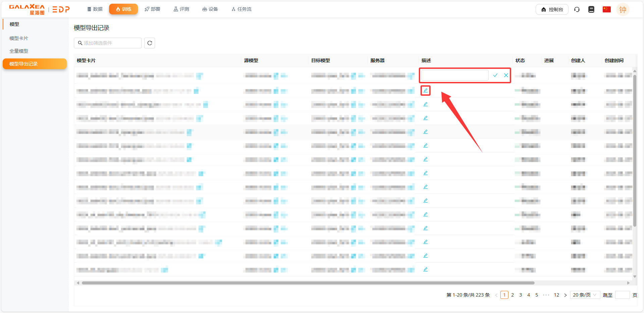Open the 部署 top menu
Image resolution: width=644 pixels, height=313 pixels.
[x=152, y=9]
